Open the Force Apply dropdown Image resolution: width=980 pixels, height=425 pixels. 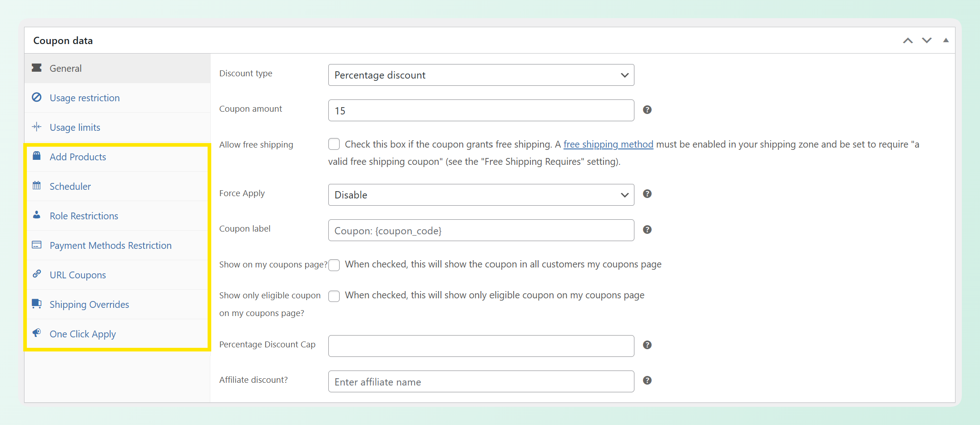481,195
